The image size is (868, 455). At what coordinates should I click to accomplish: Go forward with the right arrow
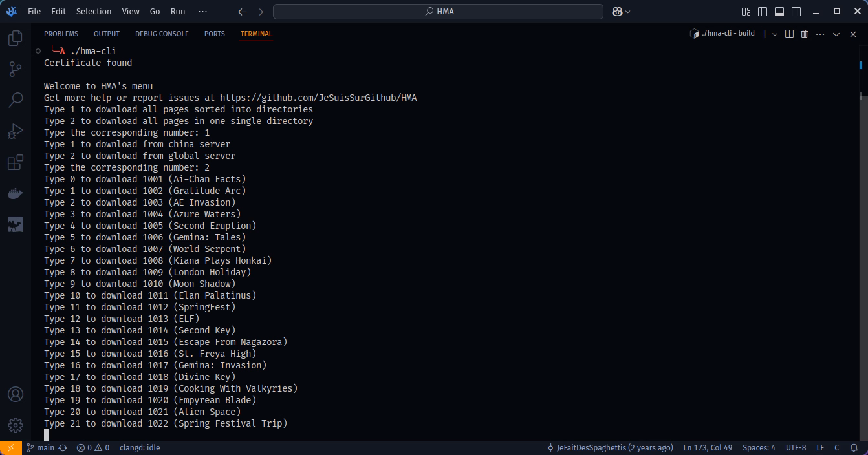(x=259, y=12)
